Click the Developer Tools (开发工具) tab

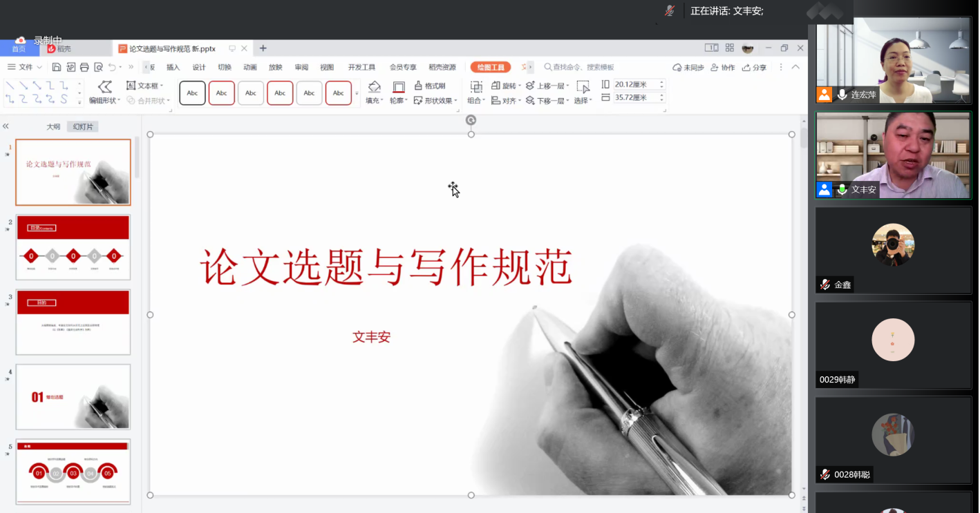point(361,68)
